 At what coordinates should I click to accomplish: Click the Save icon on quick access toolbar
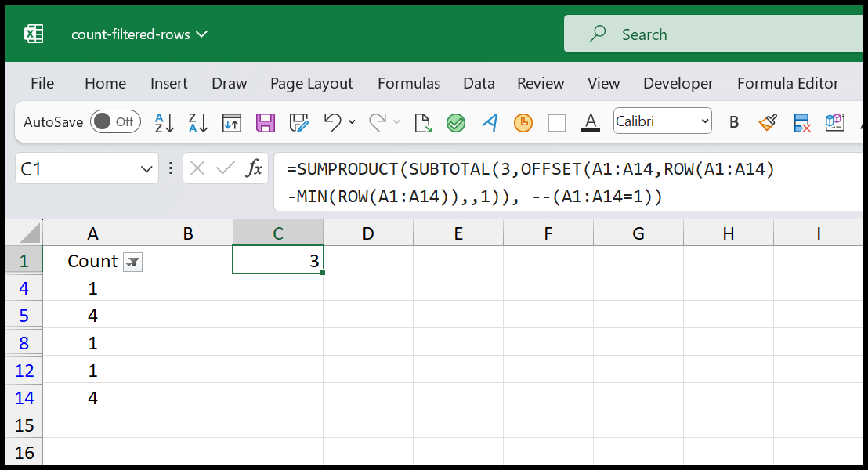[266, 122]
